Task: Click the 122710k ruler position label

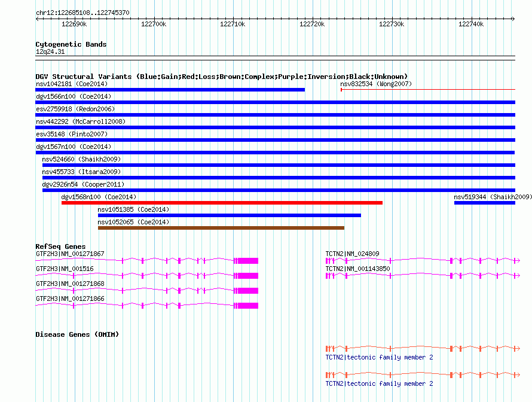Action: pyautogui.click(x=233, y=24)
